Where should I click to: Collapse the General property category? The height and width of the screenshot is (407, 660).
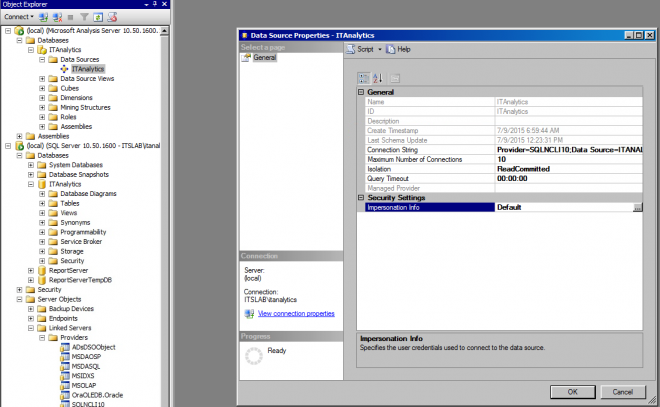[x=361, y=92]
